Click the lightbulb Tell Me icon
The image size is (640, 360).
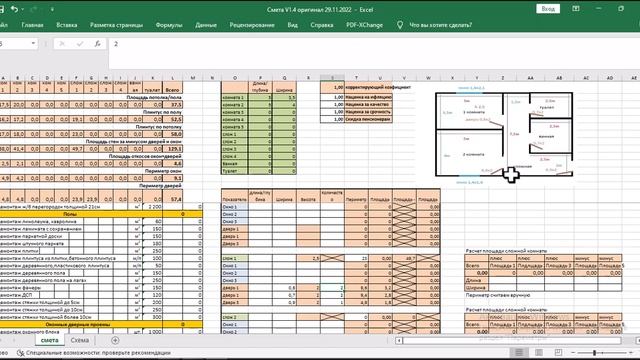(x=400, y=25)
